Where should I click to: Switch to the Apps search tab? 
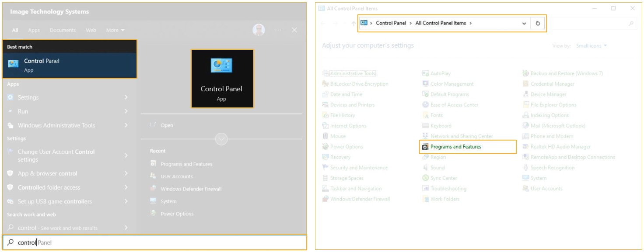(34, 30)
